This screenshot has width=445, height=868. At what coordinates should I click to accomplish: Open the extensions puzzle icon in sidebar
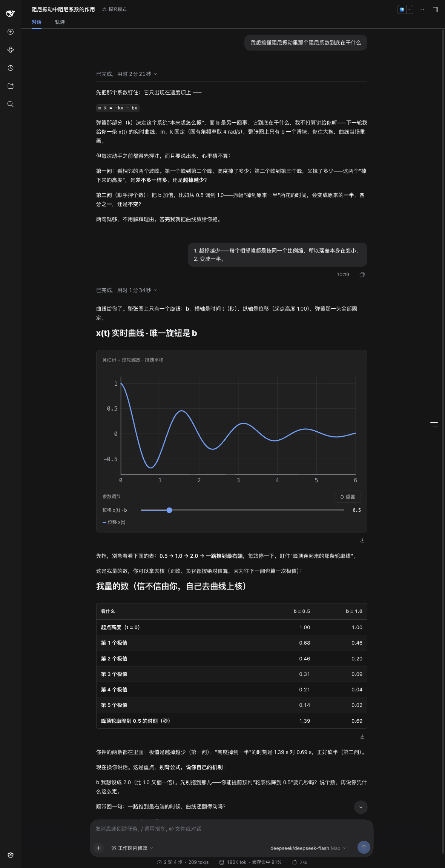point(11,50)
